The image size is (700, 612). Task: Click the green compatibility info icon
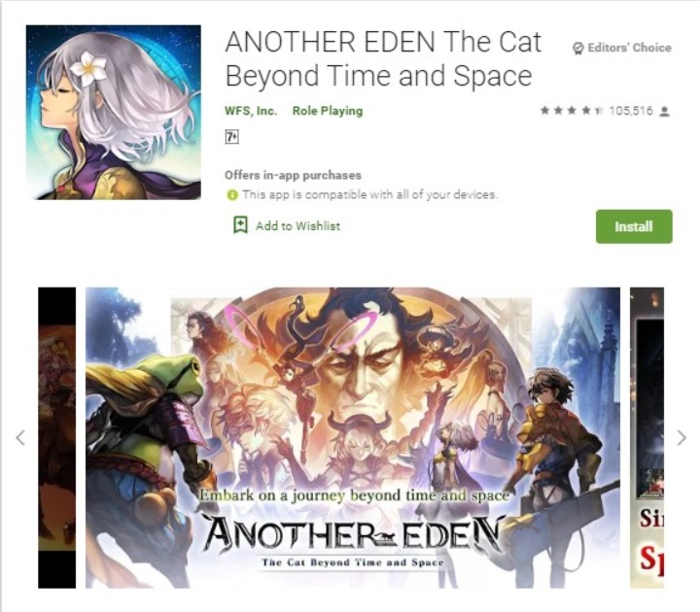coord(232,195)
